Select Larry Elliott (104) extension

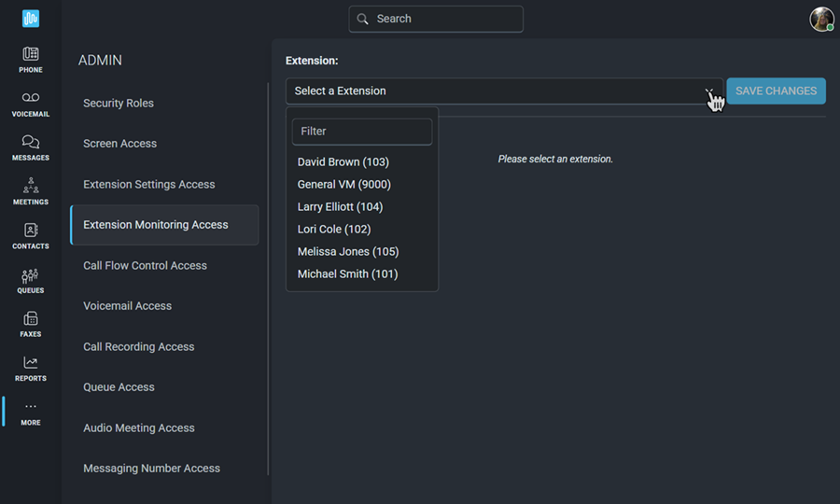click(340, 207)
